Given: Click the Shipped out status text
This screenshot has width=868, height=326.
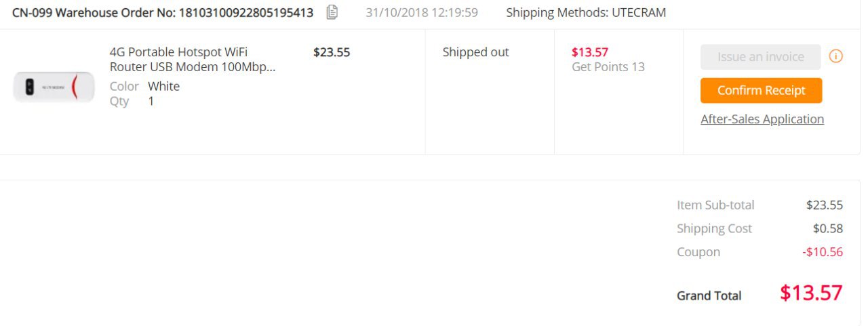Looking at the screenshot, I should point(475,52).
